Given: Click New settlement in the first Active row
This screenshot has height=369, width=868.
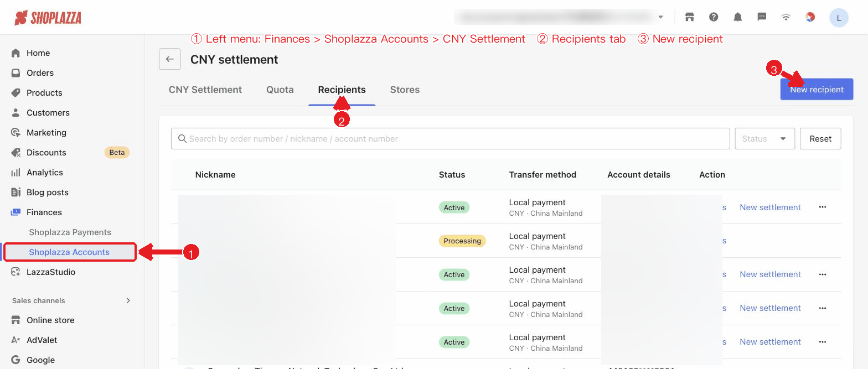Looking at the screenshot, I should (x=770, y=207).
